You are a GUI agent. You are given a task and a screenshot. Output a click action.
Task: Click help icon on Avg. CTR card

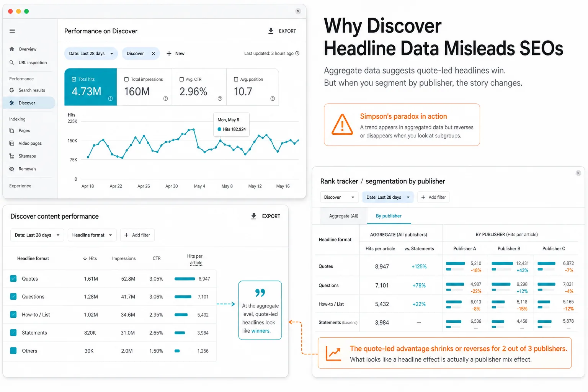(x=220, y=99)
